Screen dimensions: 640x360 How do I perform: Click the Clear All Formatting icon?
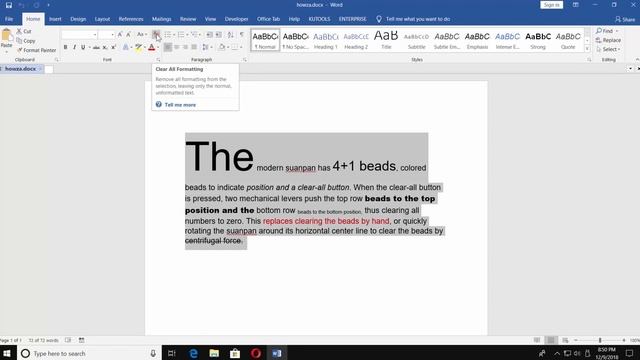pos(156,35)
